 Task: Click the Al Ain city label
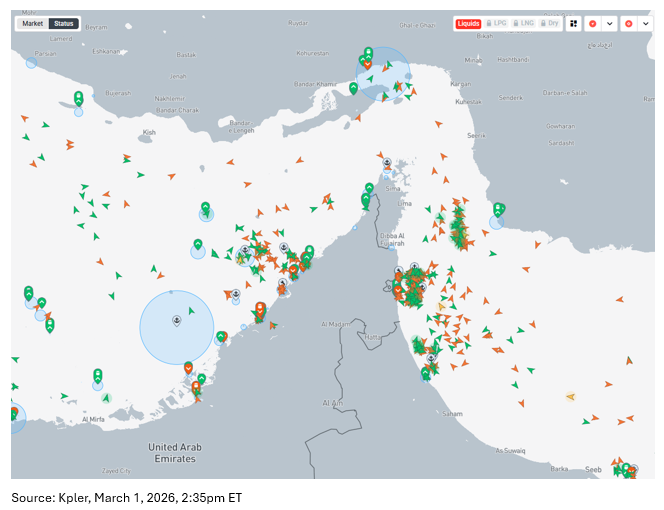click(x=332, y=403)
